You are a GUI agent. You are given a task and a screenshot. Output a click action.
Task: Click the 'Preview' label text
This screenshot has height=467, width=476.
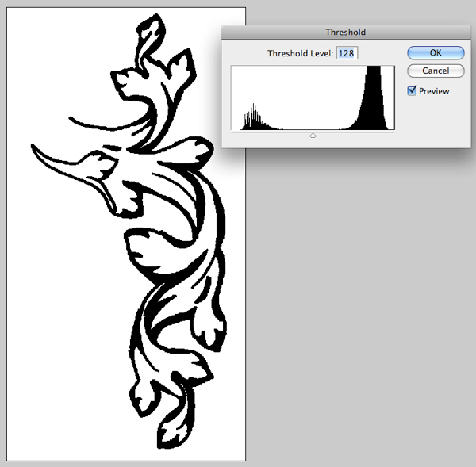coord(434,91)
